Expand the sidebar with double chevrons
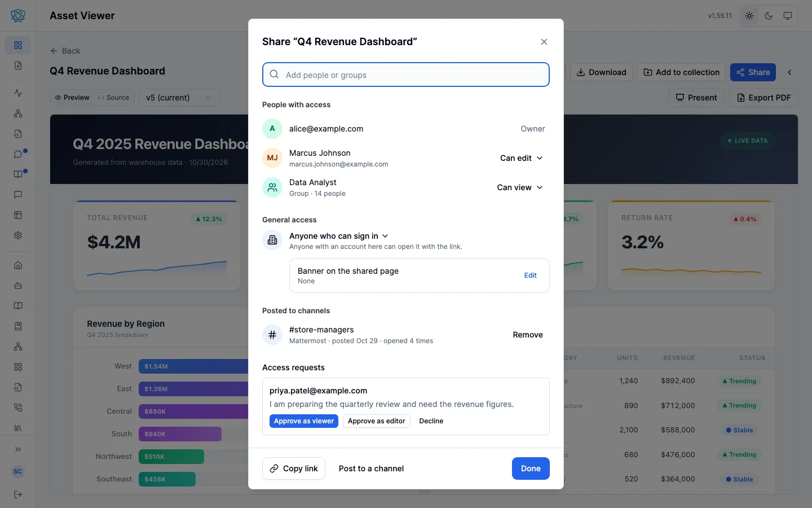Viewport: 812px width, 508px height. tap(18, 449)
